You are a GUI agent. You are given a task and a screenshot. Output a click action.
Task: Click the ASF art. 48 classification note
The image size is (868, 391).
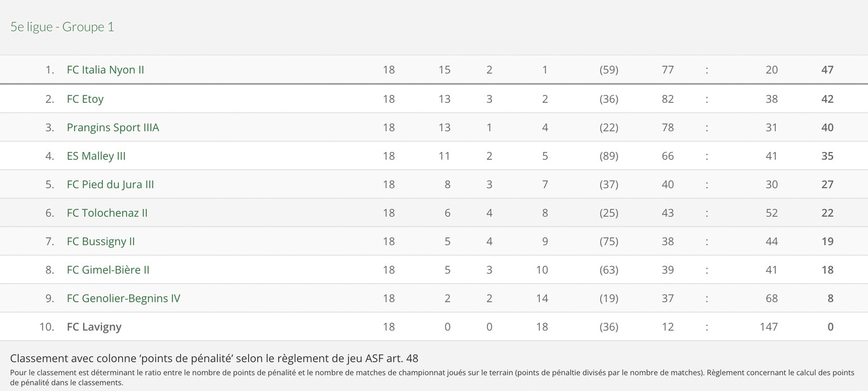(x=214, y=358)
